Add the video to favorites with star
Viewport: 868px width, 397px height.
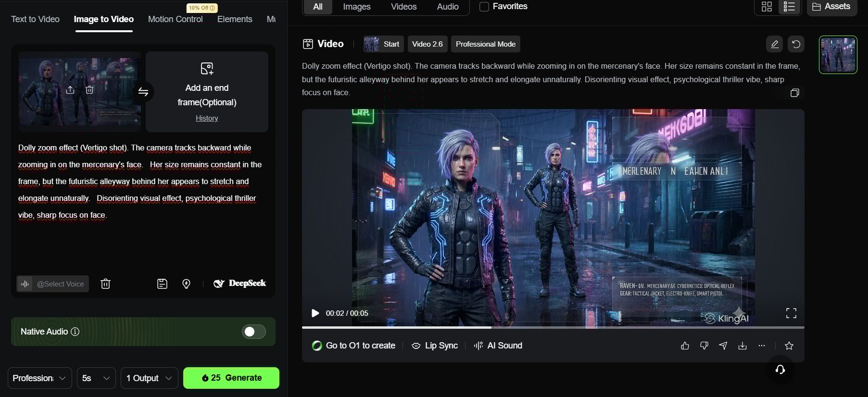coord(789,346)
